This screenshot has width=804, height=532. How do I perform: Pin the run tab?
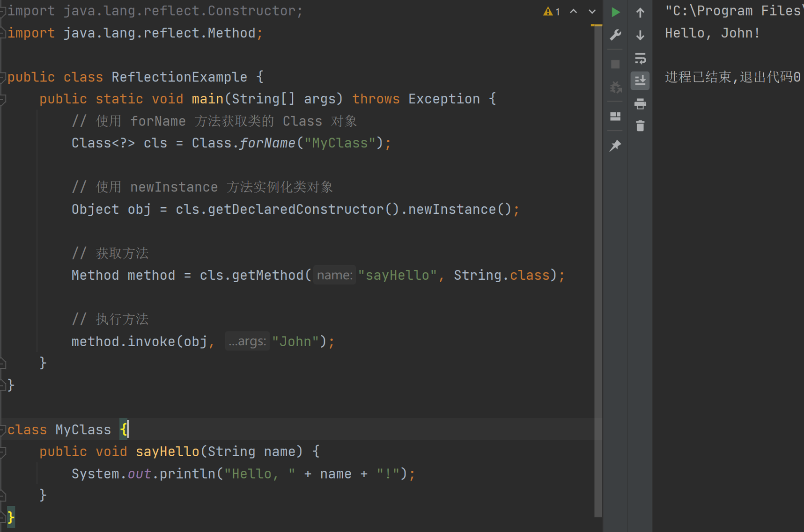615,146
